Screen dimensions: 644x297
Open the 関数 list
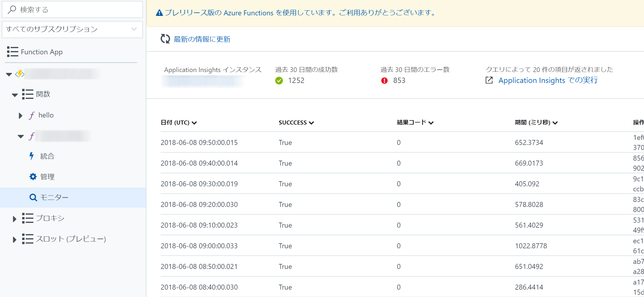click(x=43, y=94)
